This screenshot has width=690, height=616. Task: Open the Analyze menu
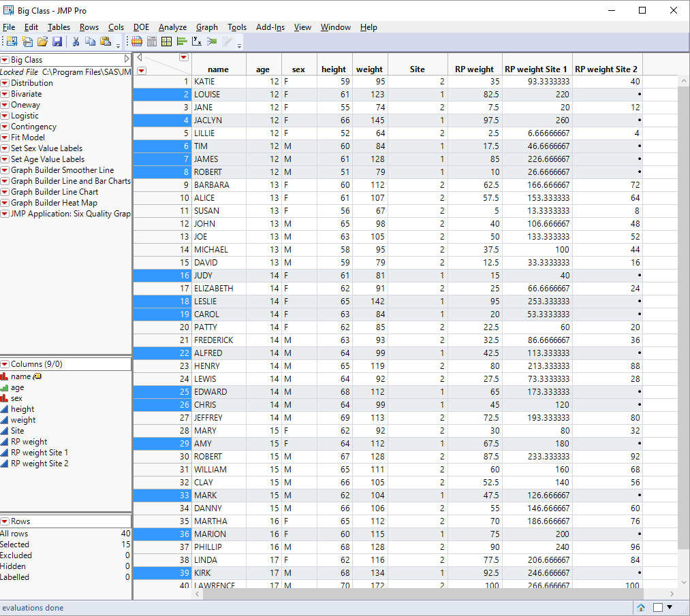pyautogui.click(x=172, y=27)
